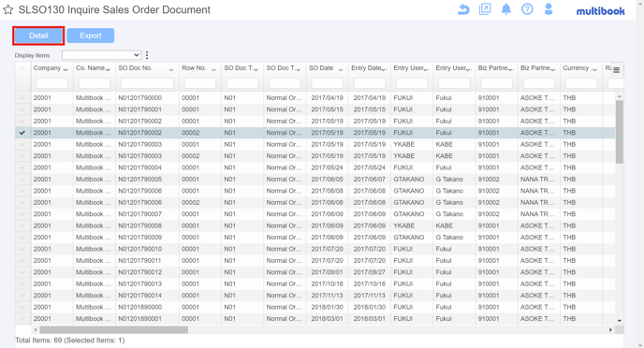
Task: Click the scroll down arrow of grid
Action: pos(619,321)
